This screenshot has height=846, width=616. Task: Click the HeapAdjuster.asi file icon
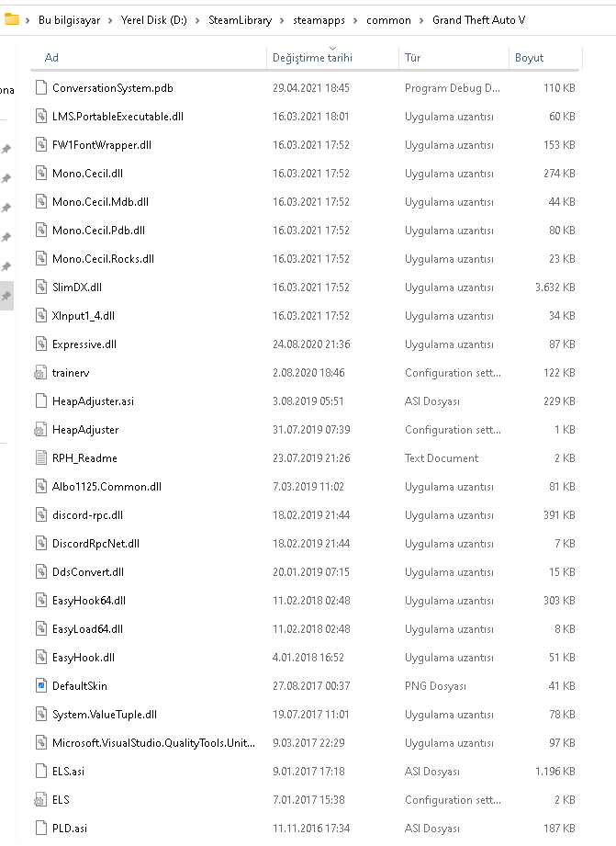pyautogui.click(x=41, y=400)
